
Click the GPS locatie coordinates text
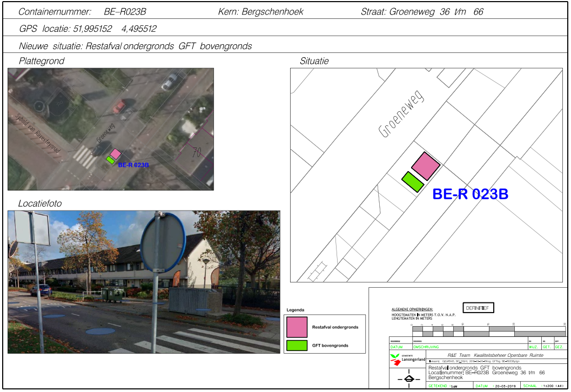point(88,29)
